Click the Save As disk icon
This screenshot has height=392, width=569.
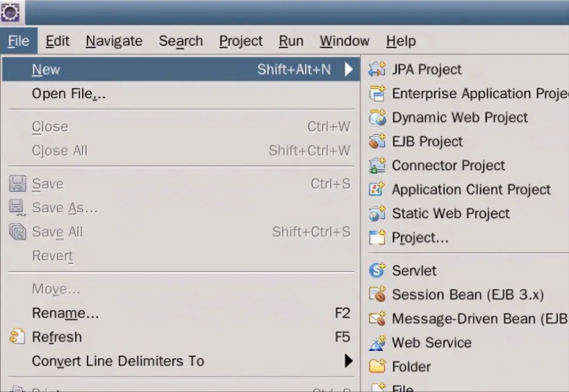(x=17, y=208)
